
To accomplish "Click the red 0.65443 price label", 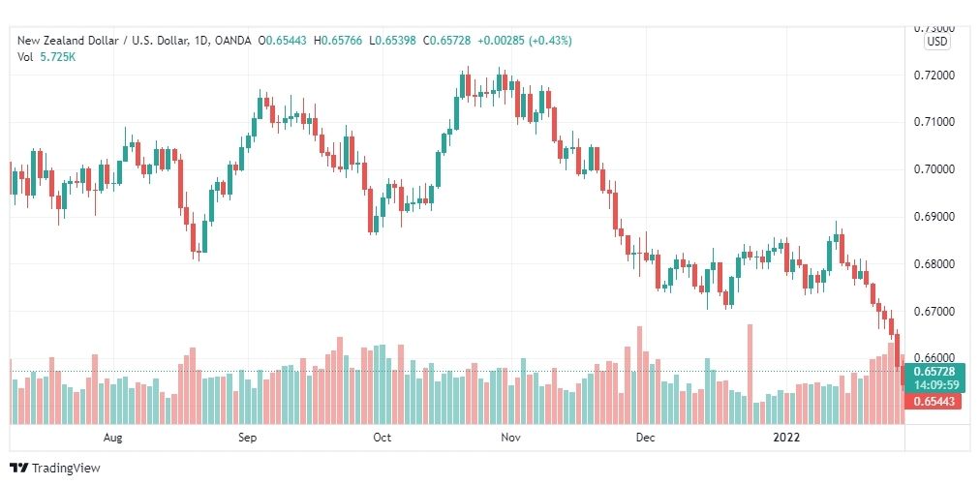I will 934,402.
